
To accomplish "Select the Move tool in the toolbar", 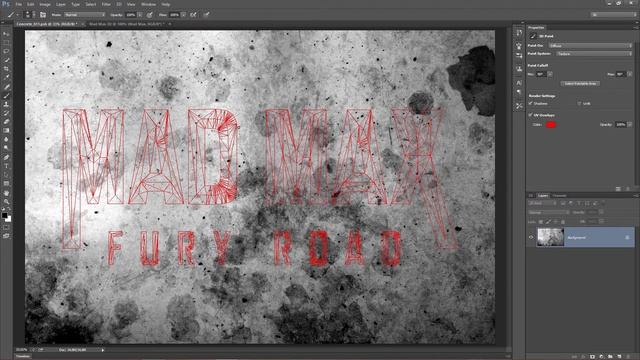I will (x=6, y=34).
